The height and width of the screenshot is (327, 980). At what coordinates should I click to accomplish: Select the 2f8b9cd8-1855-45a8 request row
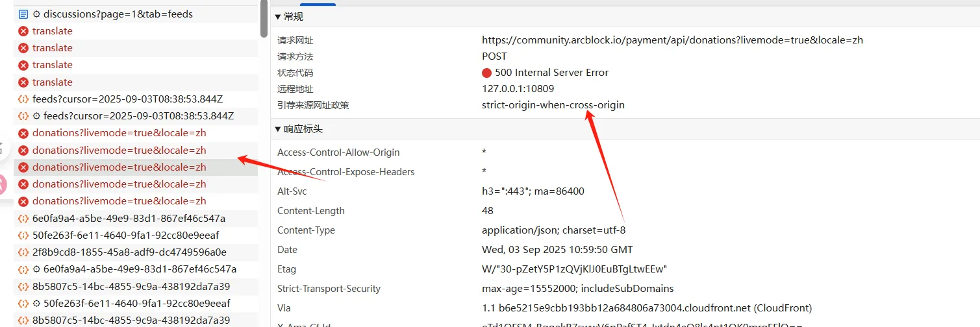point(136,252)
